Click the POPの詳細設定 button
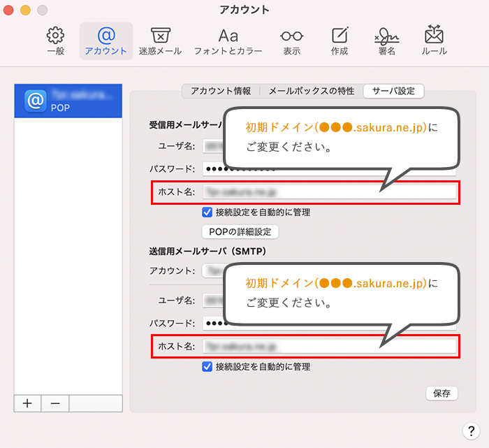 click(x=240, y=231)
